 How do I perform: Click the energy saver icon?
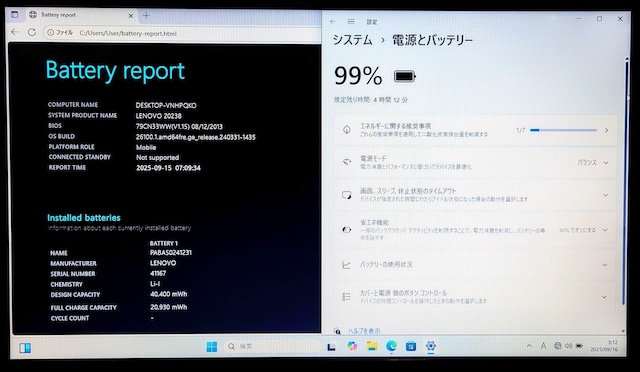(x=347, y=230)
